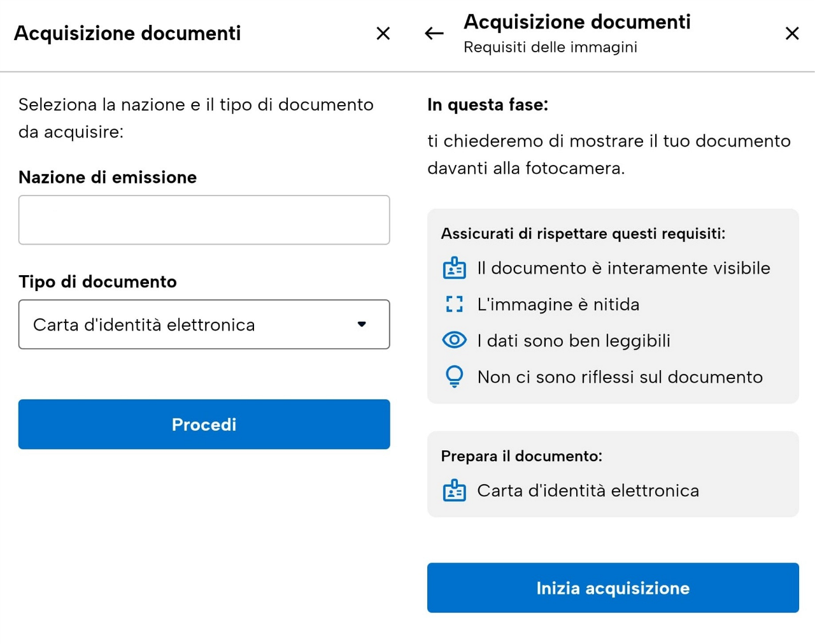Click the back arrow in the header
This screenshot has height=644, width=815.
(434, 33)
